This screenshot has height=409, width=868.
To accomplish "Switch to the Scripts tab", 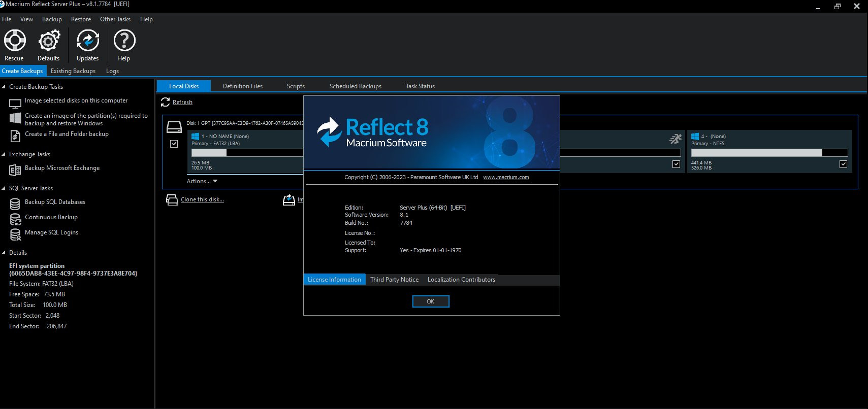I will [x=296, y=86].
